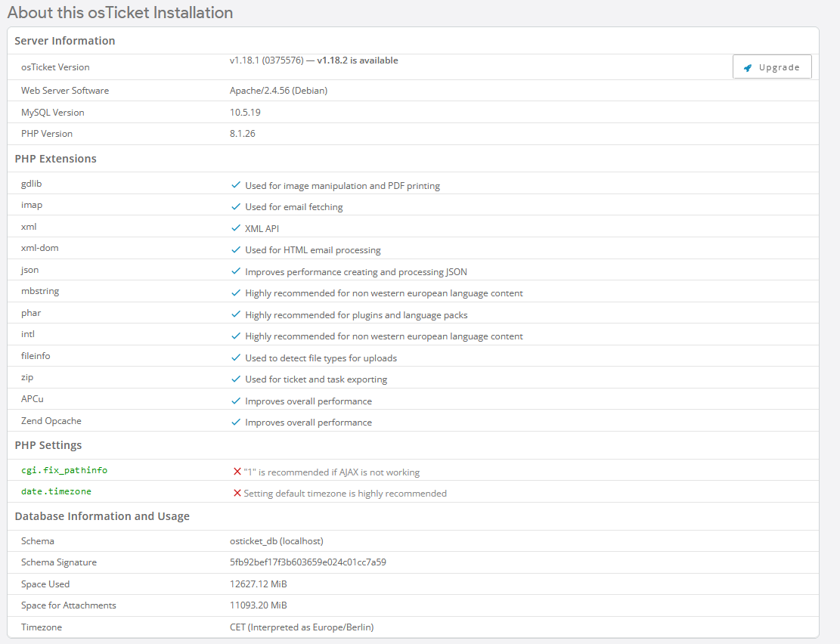Click the checkmark icon for the APCu extension
This screenshot has width=840, height=644.
pos(236,401)
